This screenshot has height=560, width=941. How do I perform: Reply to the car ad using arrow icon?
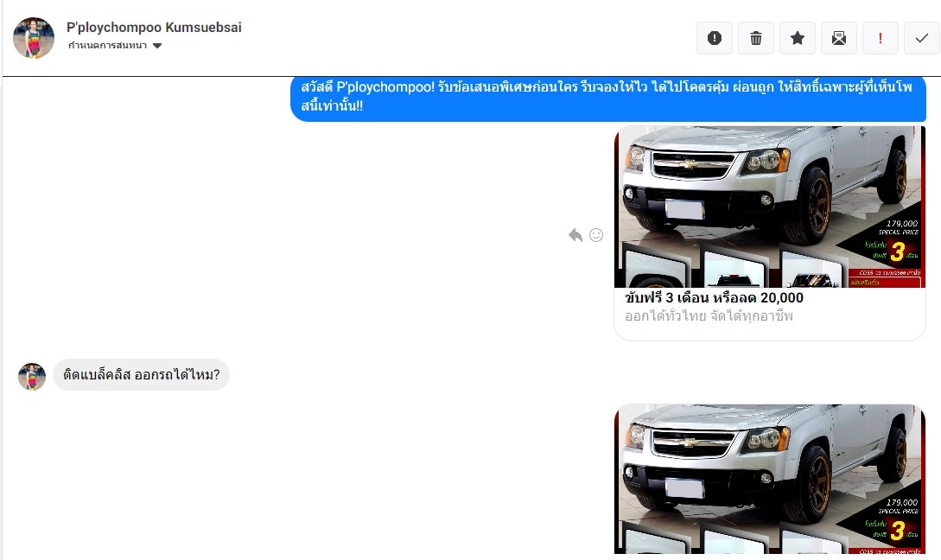pyautogui.click(x=575, y=235)
